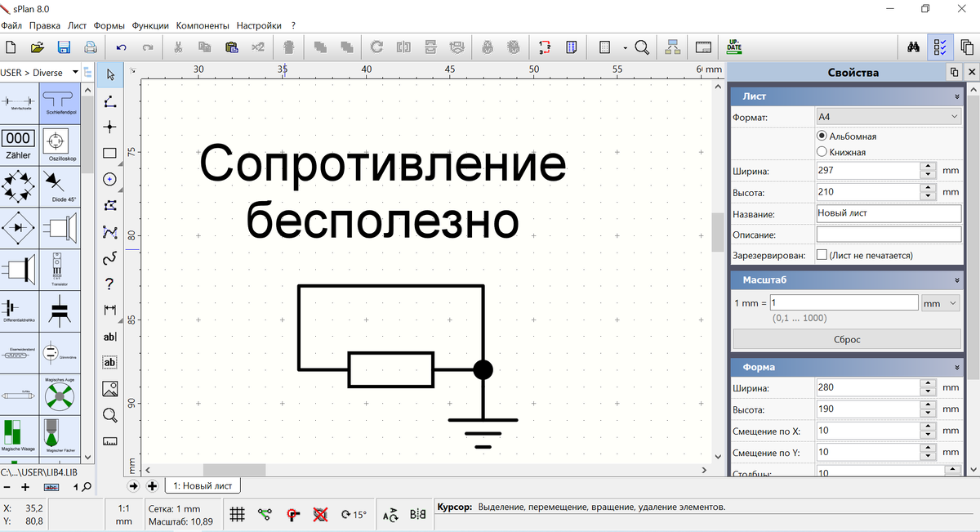
Task: Open the Формат dropdown showing A4
Action: pyautogui.click(x=889, y=115)
